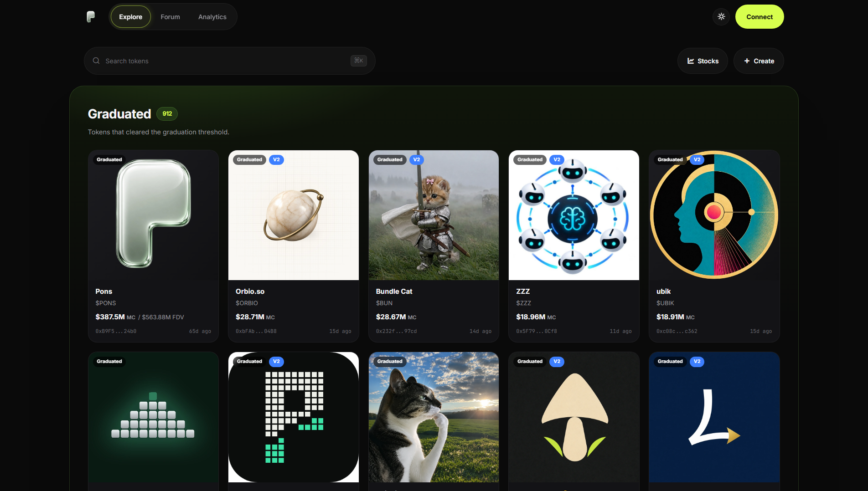The width and height of the screenshot is (868, 491).
Task: Open the Stocks page button
Action: (703, 61)
